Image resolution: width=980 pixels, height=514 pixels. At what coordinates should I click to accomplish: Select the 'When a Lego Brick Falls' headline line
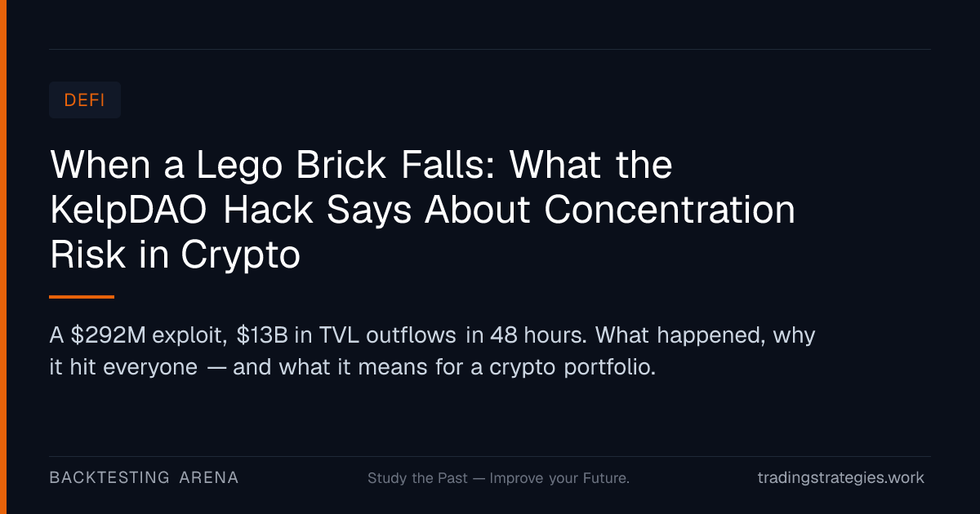pyautogui.click(x=362, y=166)
